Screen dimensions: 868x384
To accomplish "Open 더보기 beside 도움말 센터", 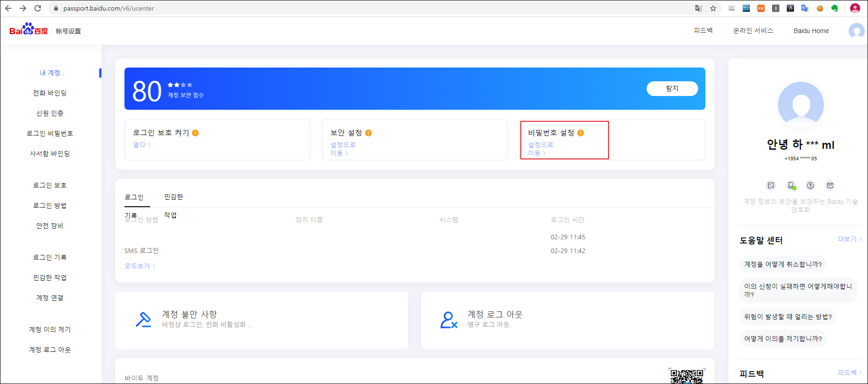I will [x=850, y=239].
